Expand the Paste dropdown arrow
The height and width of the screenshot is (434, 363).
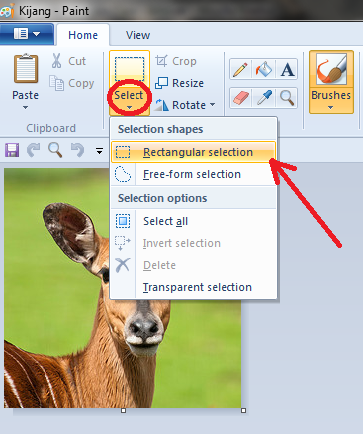click(x=26, y=108)
